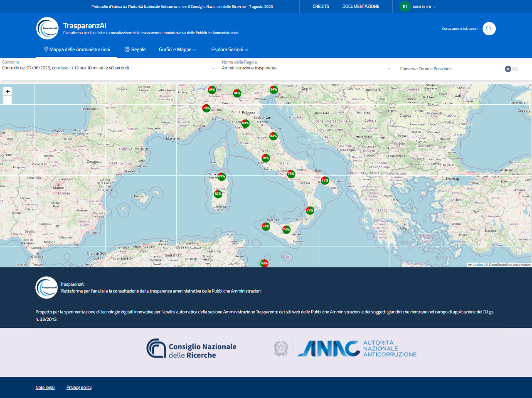532x398 pixels.
Task: Click the TrasparenzAI logo in the header
Action: (47, 28)
